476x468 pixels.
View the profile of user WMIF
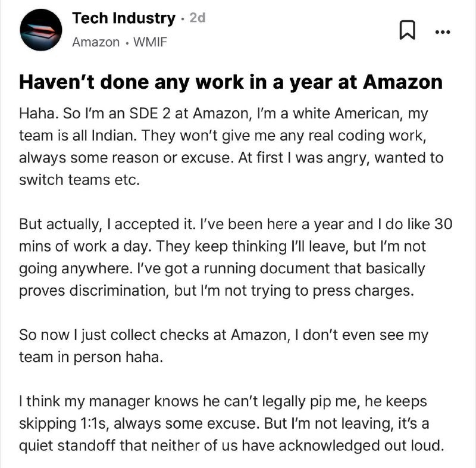(x=150, y=42)
